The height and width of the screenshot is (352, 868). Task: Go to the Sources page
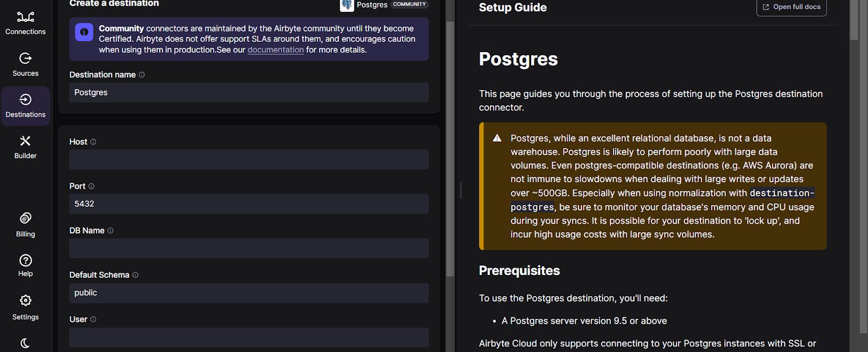point(25,65)
